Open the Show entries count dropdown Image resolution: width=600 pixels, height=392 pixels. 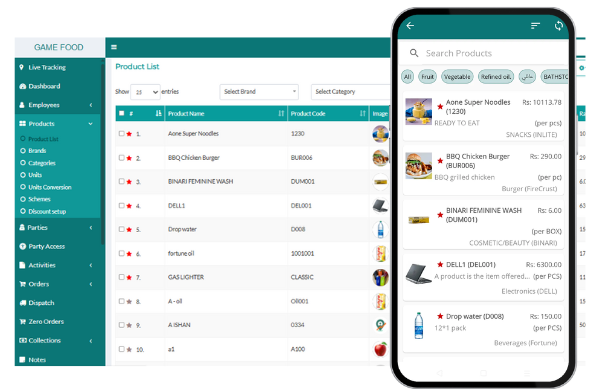point(145,92)
